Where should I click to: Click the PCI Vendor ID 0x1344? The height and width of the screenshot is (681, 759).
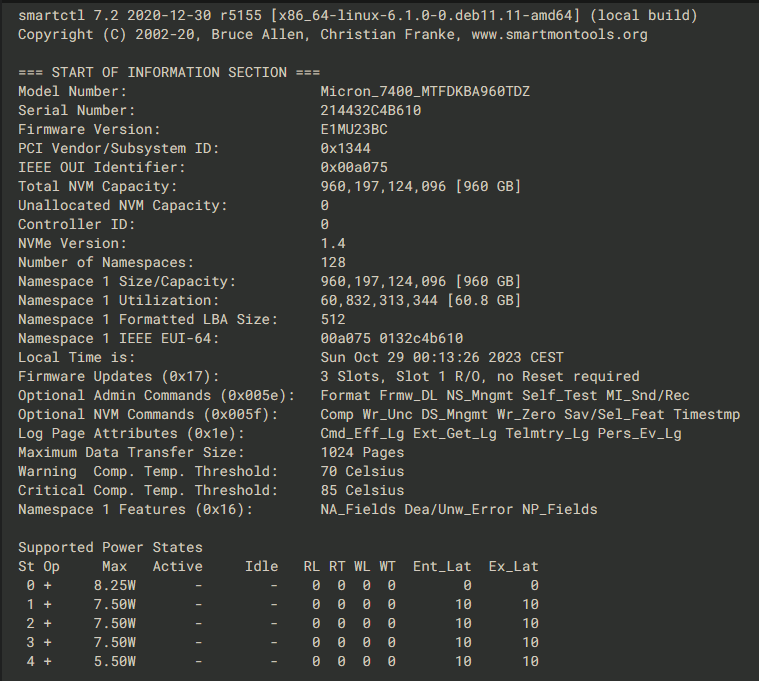click(346, 148)
